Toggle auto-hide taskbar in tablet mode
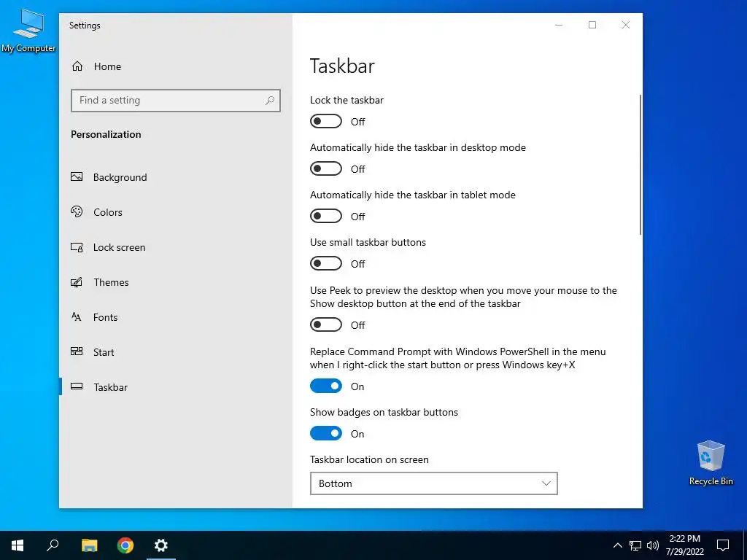Image resolution: width=747 pixels, height=560 pixels. pos(326,216)
